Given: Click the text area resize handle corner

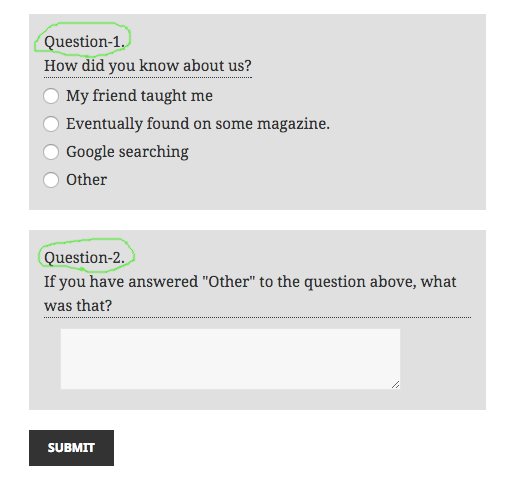Looking at the screenshot, I should pyautogui.click(x=396, y=385).
